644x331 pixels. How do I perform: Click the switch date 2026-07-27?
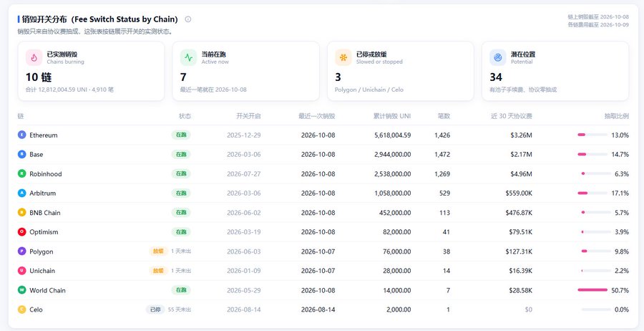click(244, 173)
